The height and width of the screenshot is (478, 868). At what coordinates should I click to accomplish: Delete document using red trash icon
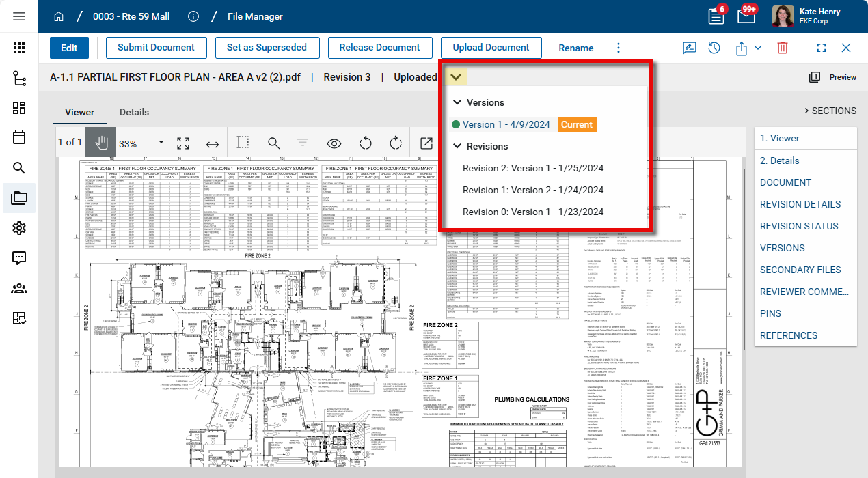(782, 48)
